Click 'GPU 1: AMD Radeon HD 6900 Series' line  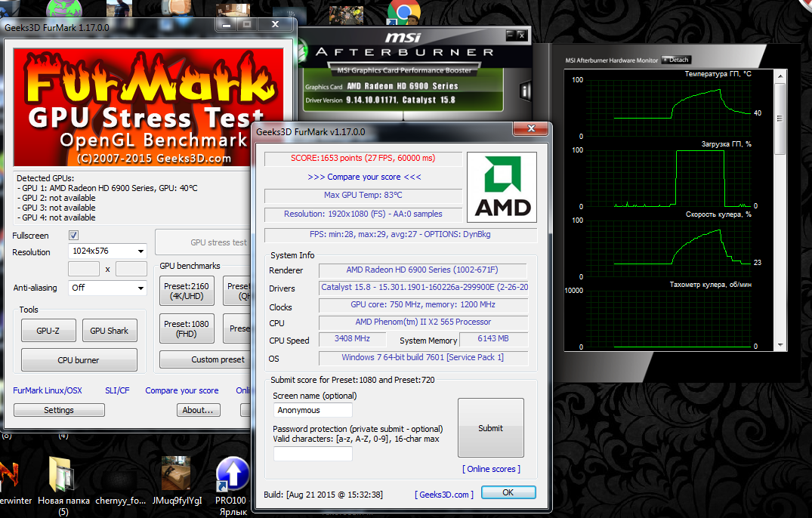point(107,188)
